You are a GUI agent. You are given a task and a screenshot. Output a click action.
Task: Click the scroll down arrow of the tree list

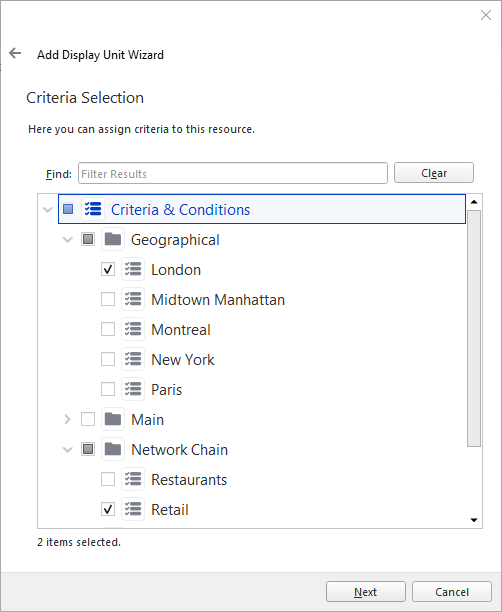click(474, 520)
